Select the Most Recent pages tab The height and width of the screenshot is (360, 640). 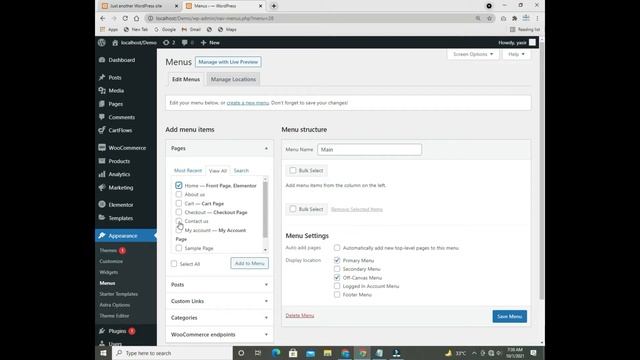point(188,171)
